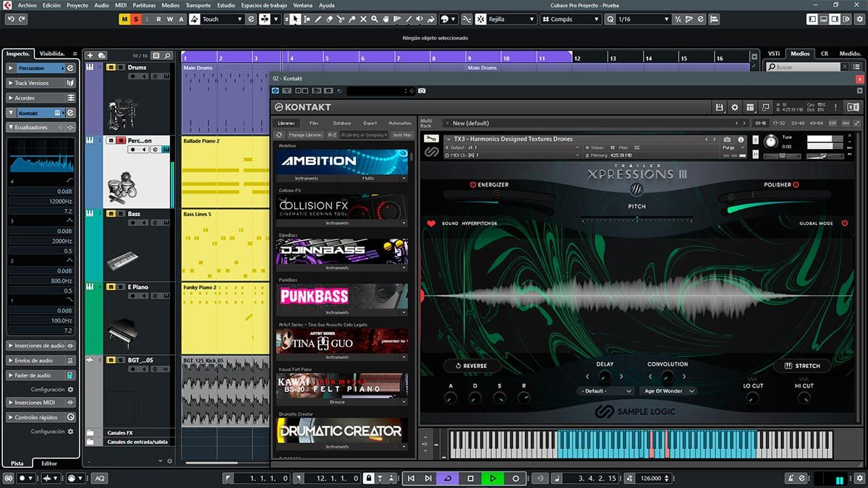Click the Kontakt library refresh icon
868x488 pixels.
point(280,134)
